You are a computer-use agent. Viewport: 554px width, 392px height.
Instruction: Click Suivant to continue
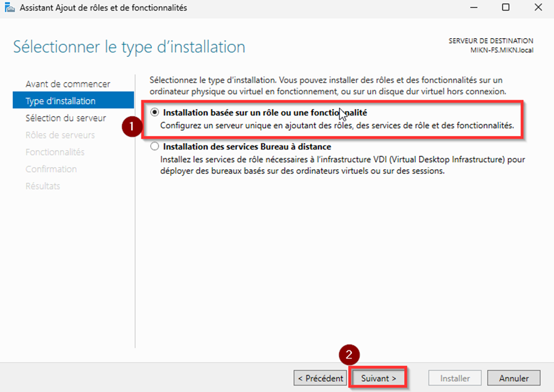pos(379,378)
